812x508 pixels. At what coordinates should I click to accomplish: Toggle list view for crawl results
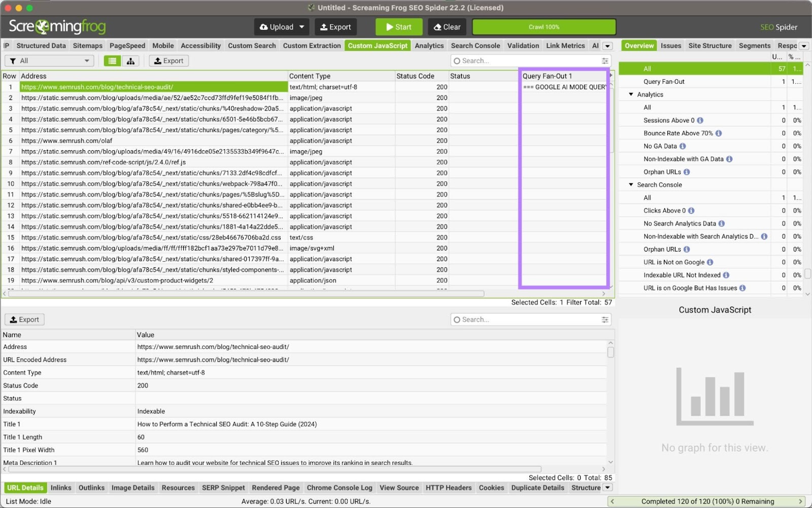112,60
